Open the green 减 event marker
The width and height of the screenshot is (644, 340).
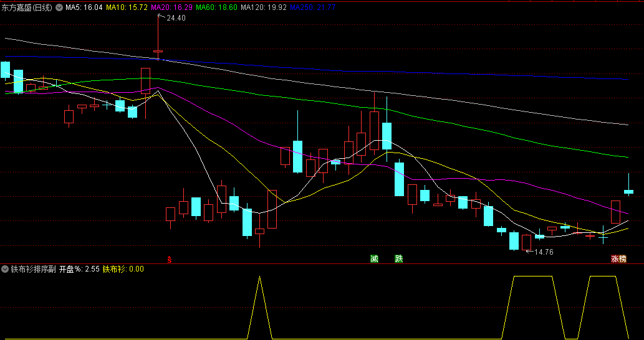[374, 259]
